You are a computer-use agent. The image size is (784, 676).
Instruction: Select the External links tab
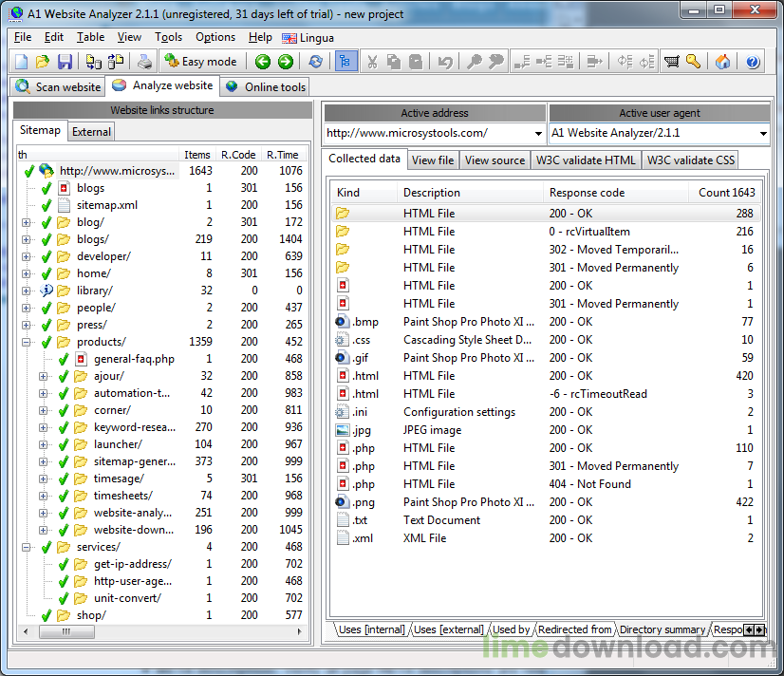pyautogui.click(x=91, y=132)
